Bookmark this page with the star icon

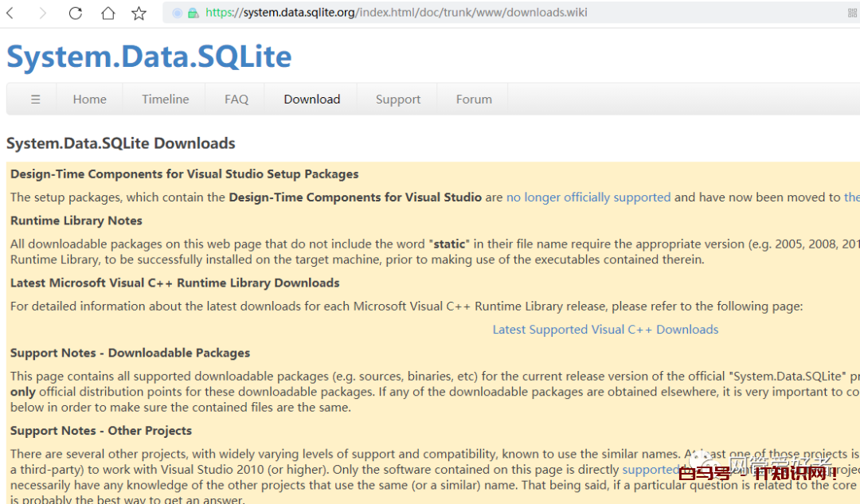[139, 13]
